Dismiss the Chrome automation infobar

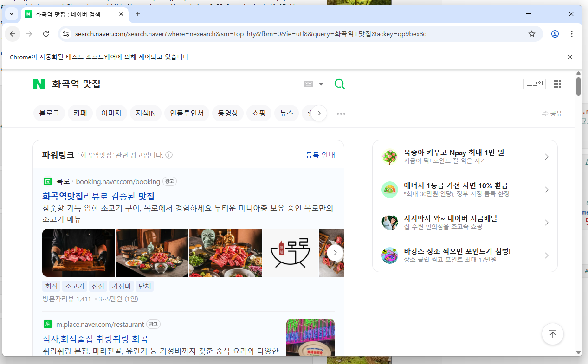point(570,57)
